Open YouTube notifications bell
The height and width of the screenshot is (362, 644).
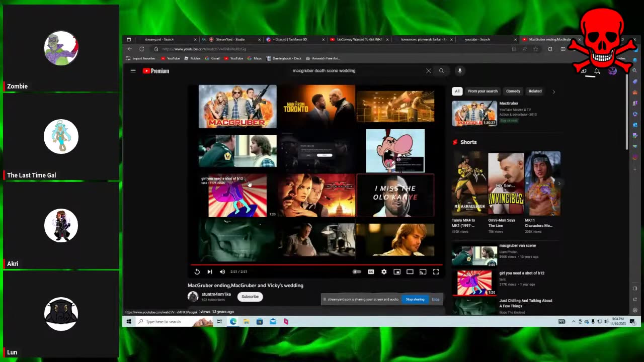coord(597,71)
